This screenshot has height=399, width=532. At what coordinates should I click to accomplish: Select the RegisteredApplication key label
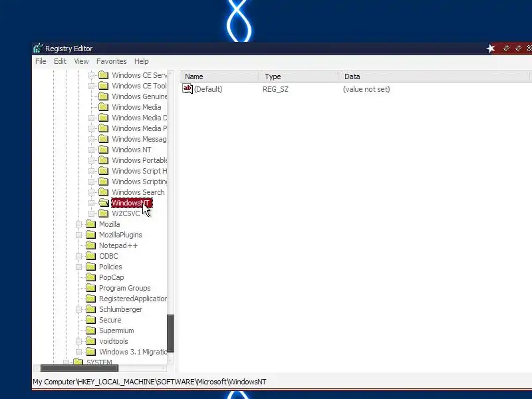(133, 299)
